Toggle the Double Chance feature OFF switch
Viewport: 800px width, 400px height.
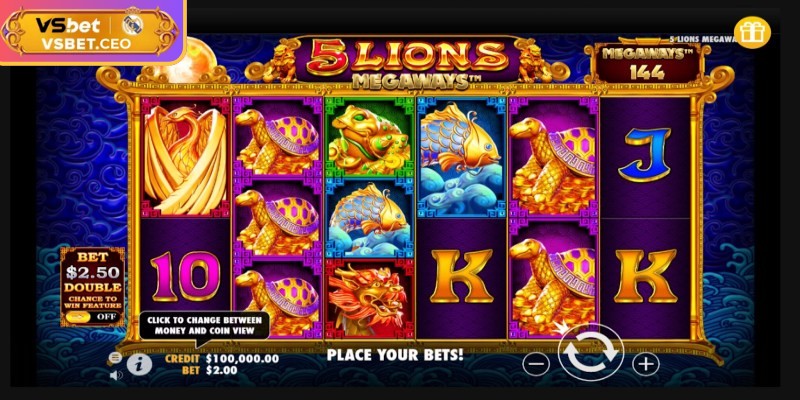(92, 316)
